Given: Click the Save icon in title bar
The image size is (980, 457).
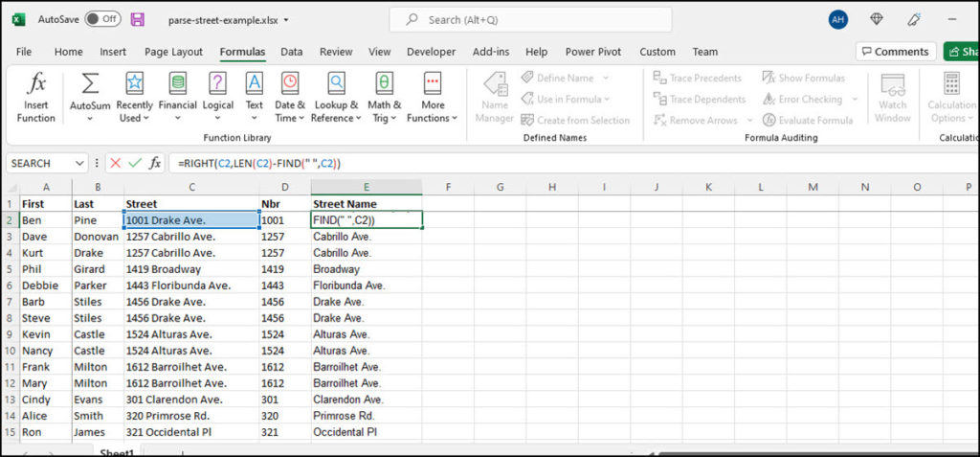Looking at the screenshot, I should point(138,19).
